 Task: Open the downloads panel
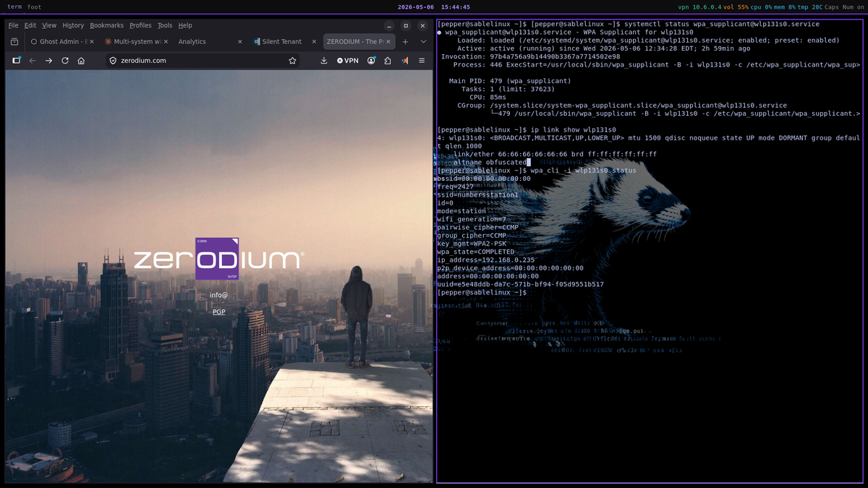[x=324, y=61]
